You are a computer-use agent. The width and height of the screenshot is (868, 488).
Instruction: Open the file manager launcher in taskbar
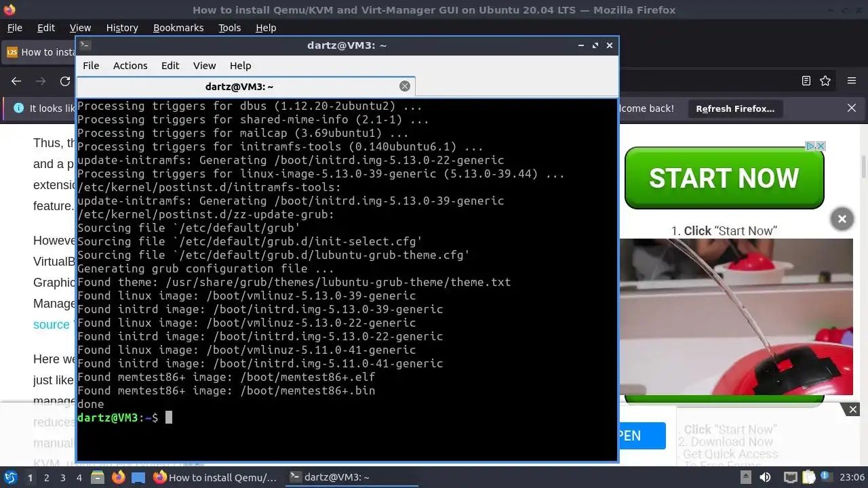98,478
